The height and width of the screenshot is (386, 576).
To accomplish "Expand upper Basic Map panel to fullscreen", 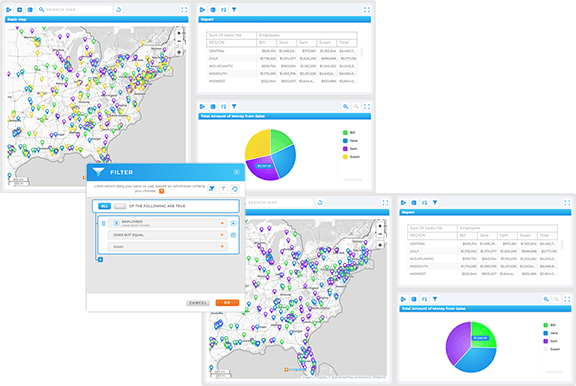I will 184,10.
